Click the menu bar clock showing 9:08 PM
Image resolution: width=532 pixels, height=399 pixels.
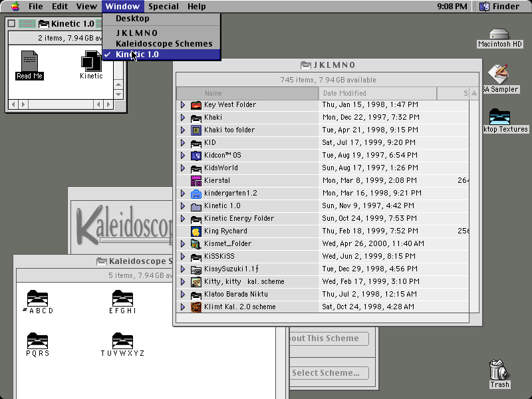pos(452,7)
